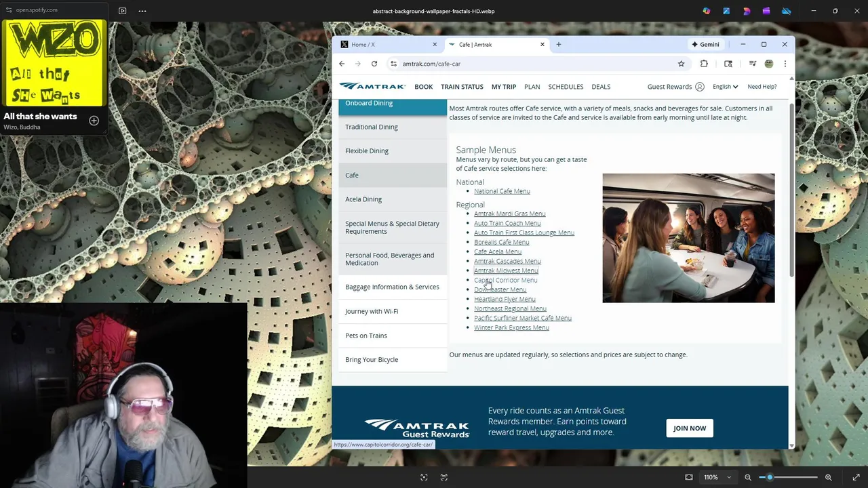Open the Chrome three-dot menu
The height and width of the screenshot is (488, 868).
click(785, 64)
